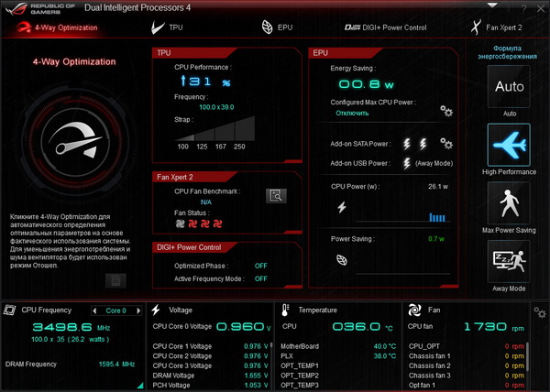Click the Voltage lightning icon
The image size is (550, 392).
click(x=156, y=310)
